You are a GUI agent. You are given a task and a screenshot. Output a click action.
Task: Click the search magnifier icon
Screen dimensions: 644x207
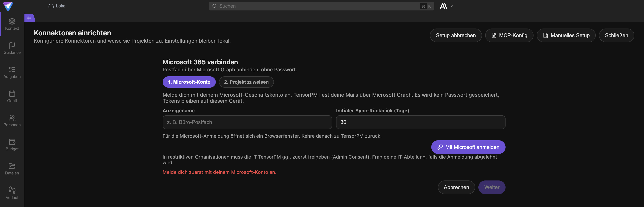click(214, 6)
